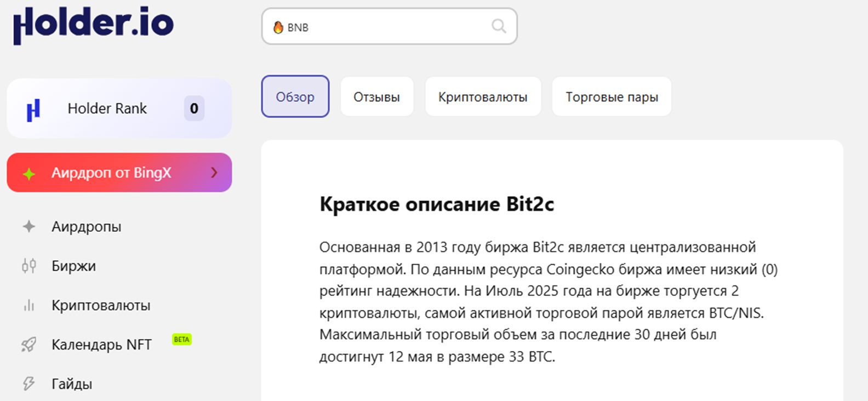
Task: Click the Holder Rank logo icon
Action: (x=33, y=109)
